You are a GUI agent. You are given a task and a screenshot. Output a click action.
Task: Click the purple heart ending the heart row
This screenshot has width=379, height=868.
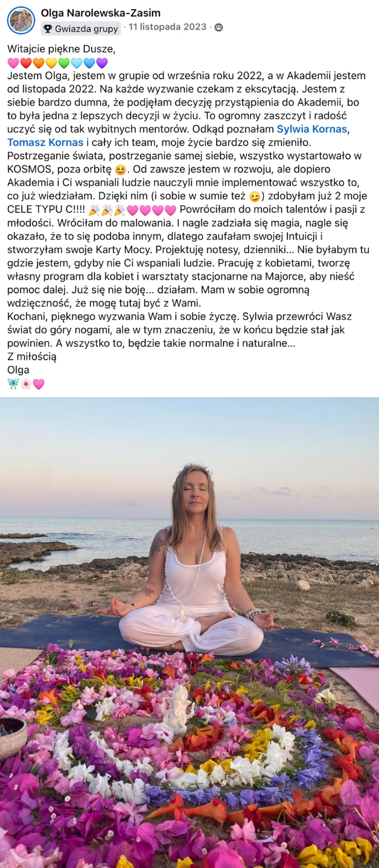(102, 63)
